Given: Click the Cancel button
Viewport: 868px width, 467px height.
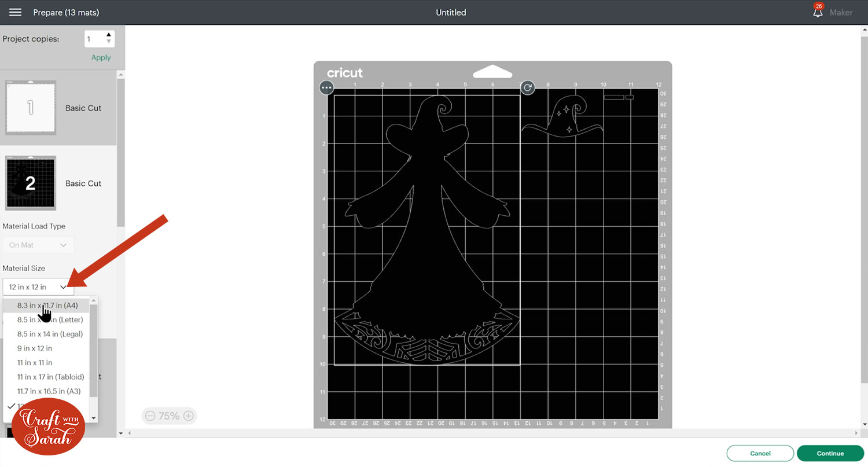Looking at the screenshot, I should click(760, 453).
